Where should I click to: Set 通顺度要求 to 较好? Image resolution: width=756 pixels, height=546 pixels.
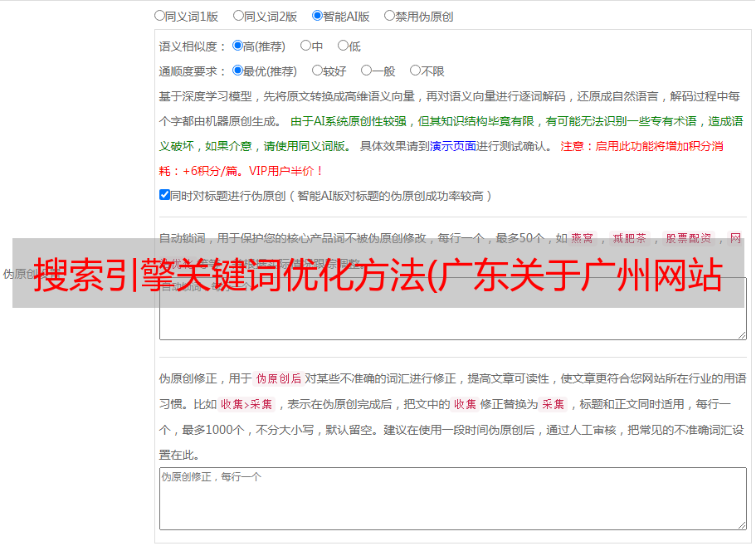pyautogui.click(x=317, y=71)
